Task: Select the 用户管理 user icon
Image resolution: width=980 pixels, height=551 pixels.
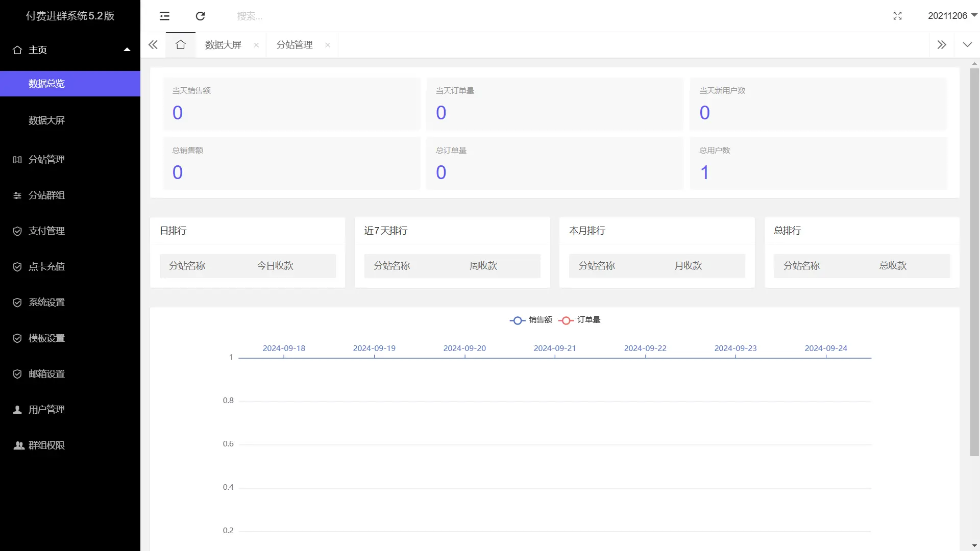Action: tap(17, 409)
